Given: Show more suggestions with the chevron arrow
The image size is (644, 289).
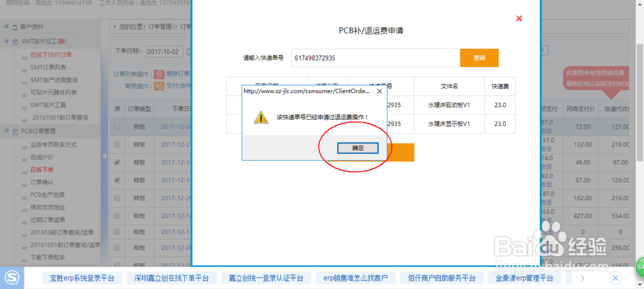Looking at the screenshot, I should [582, 278].
